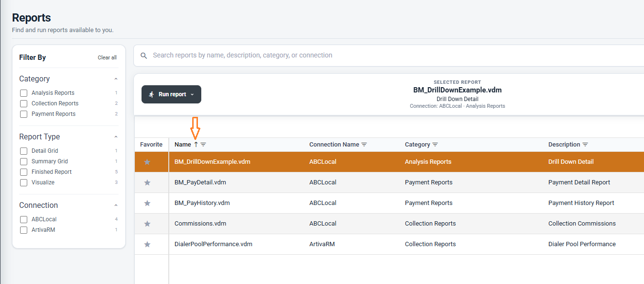
Task: Open the Connection Name column filter icon
Action: pos(364,145)
